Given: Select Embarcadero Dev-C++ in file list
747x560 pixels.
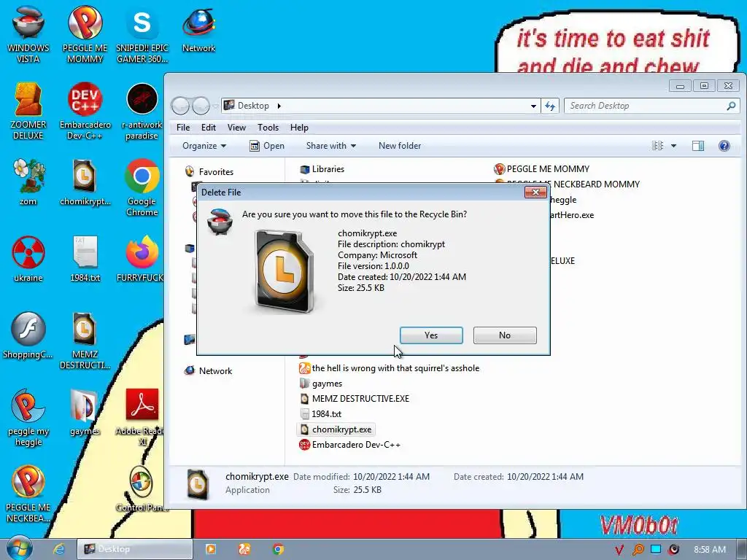Looking at the screenshot, I should tap(349, 444).
